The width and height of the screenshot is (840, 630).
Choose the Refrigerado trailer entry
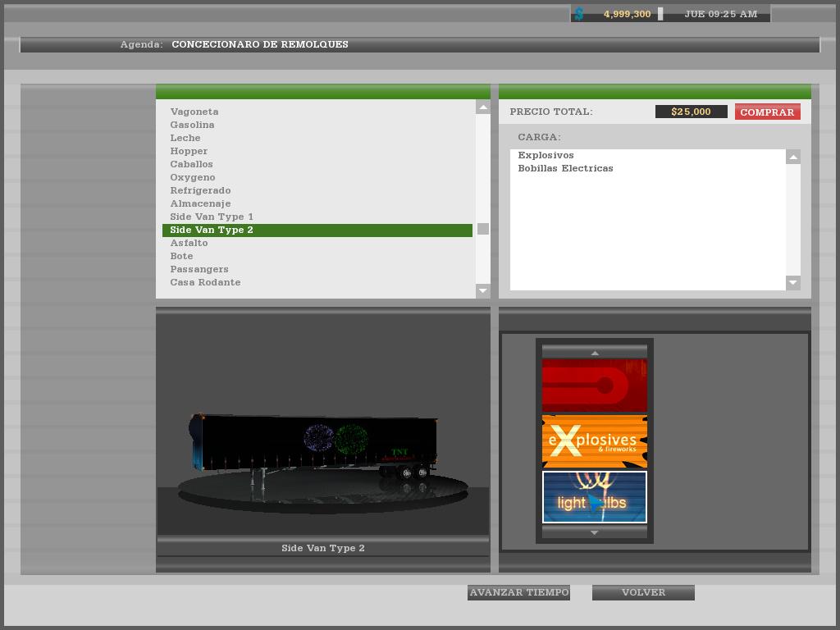[200, 190]
